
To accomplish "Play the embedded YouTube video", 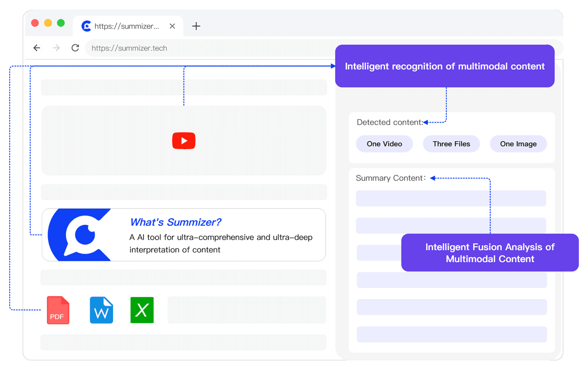I will [x=184, y=140].
